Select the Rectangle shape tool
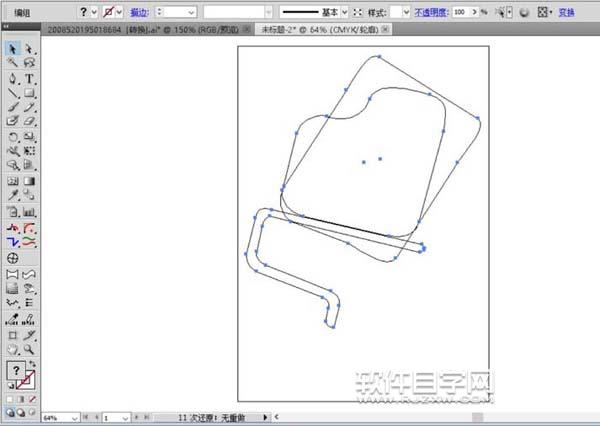Image resolution: width=600 pixels, height=426 pixels. tap(29, 93)
